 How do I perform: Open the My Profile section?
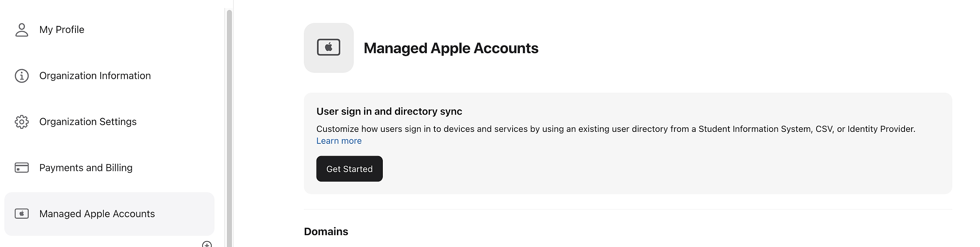click(62, 30)
